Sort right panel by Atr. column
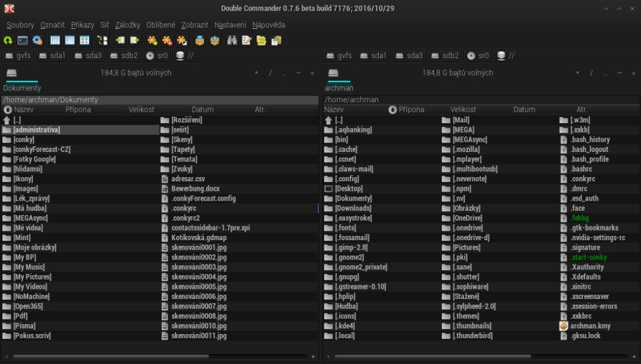Image resolution: width=641 pixels, height=364 pixels. click(x=582, y=109)
